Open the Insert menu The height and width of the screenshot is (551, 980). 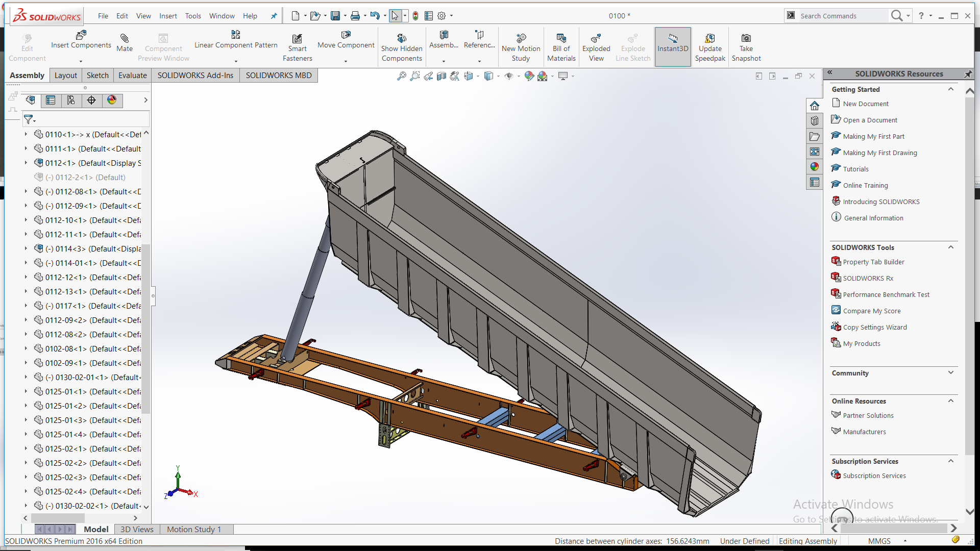168,16
